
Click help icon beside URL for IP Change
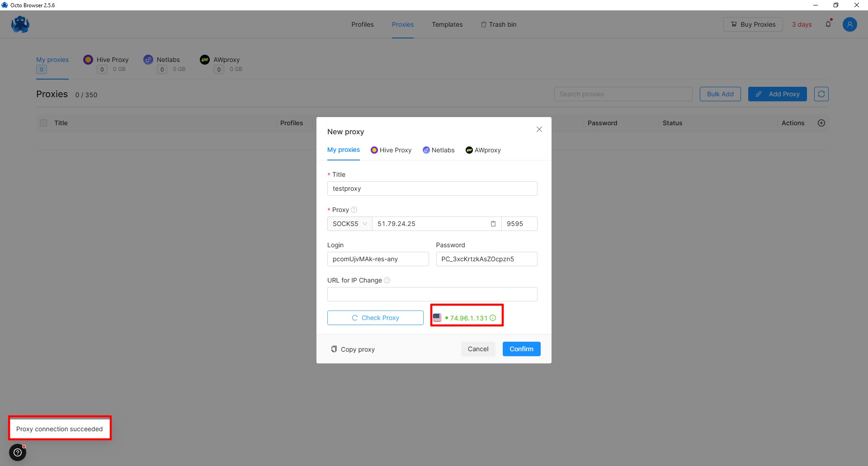coord(387,280)
